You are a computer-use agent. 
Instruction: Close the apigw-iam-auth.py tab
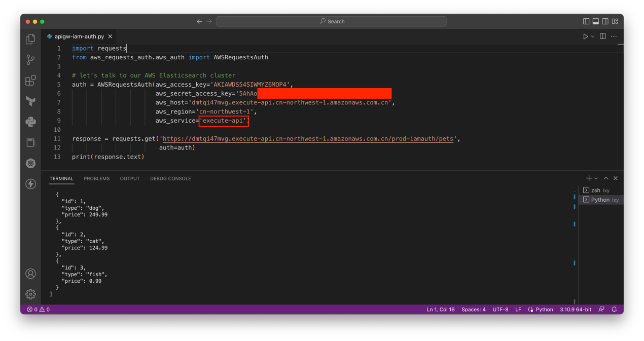(x=110, y=36)
